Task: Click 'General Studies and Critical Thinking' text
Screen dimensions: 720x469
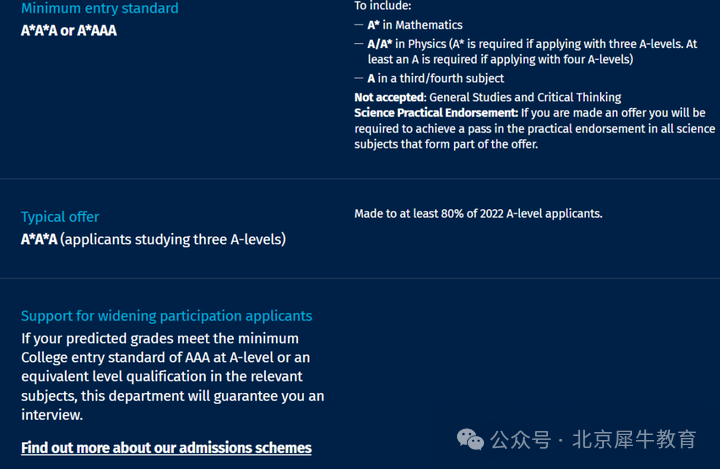Action: (x=525, y=97)
